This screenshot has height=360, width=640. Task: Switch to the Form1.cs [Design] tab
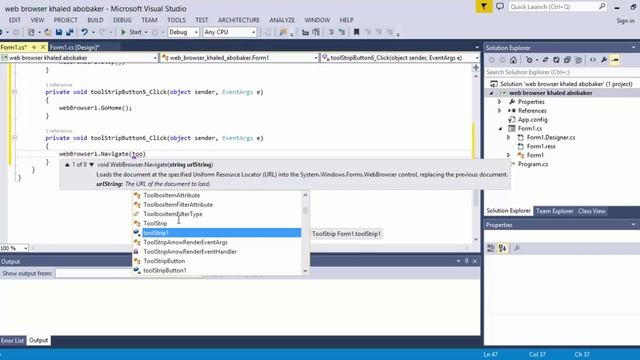click(75, 47)
